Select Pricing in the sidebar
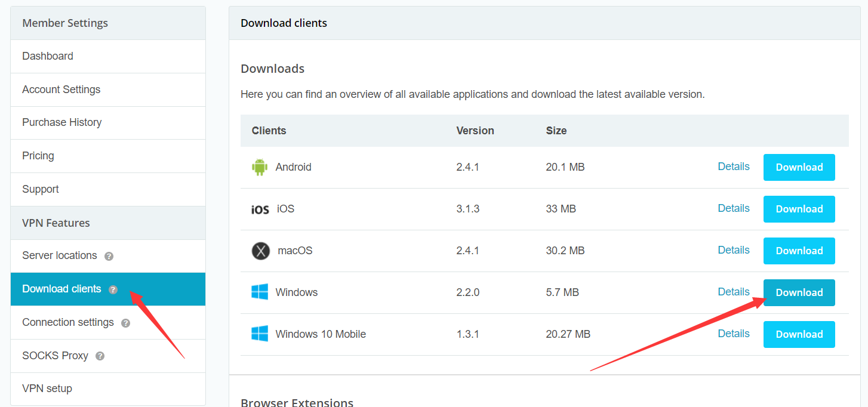Image resolution: width=868 pixels, height=407 pixels. pyautogui.click(x=38, y=156)
